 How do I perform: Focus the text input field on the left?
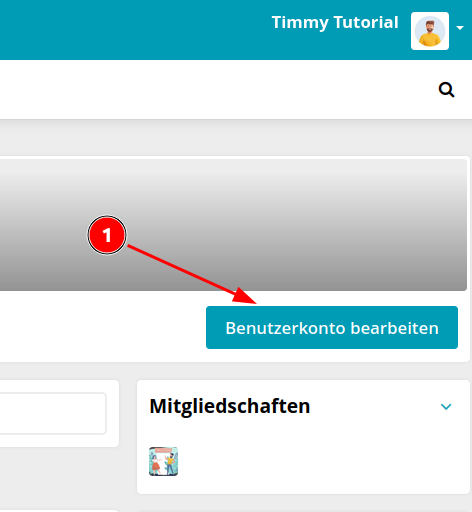tap(53, 413)
